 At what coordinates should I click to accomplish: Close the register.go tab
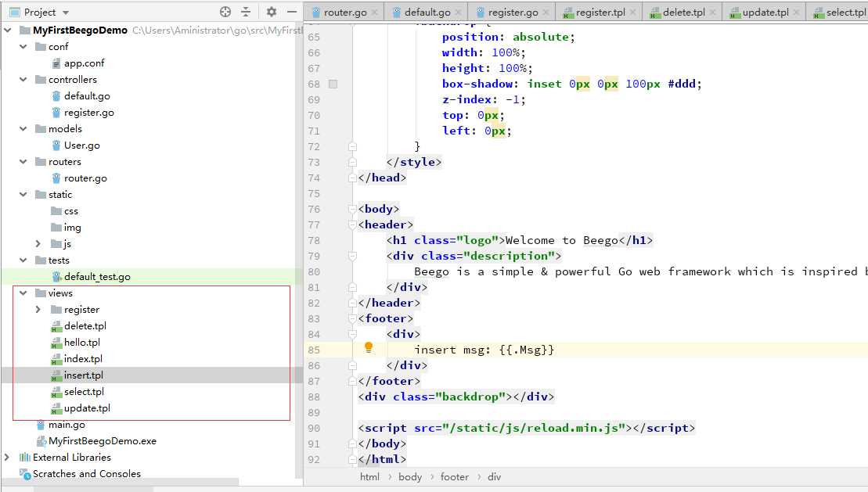pyautogui.click(x=546, y=13)
